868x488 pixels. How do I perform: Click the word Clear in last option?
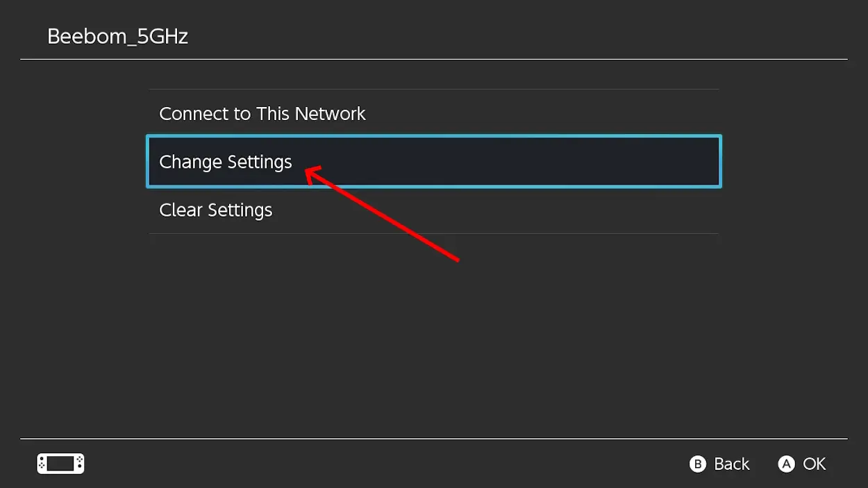tap(181, 210)
